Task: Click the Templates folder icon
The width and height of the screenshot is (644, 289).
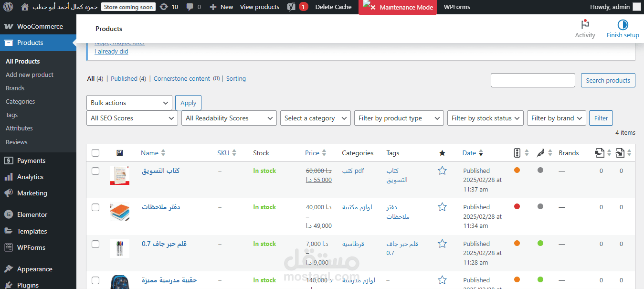Action: [9, 231]
